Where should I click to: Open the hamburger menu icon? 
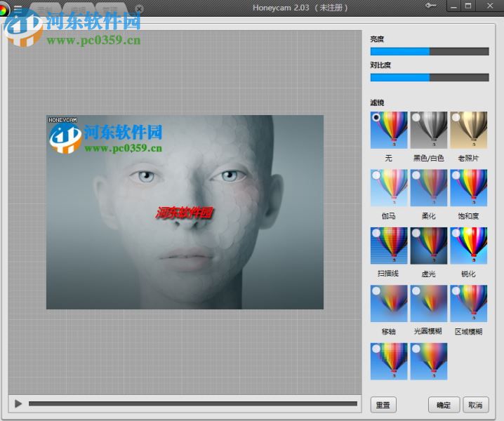[x=18, y=9]
